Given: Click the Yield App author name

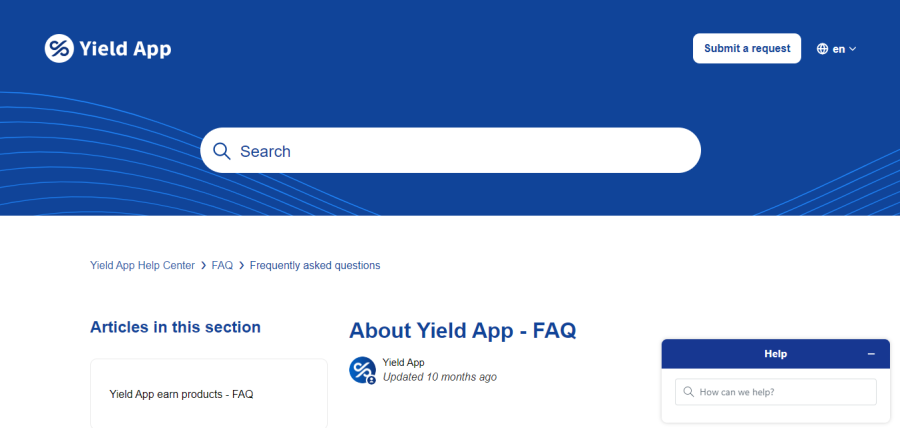Looking at the screenshot, I should [404, 363].
